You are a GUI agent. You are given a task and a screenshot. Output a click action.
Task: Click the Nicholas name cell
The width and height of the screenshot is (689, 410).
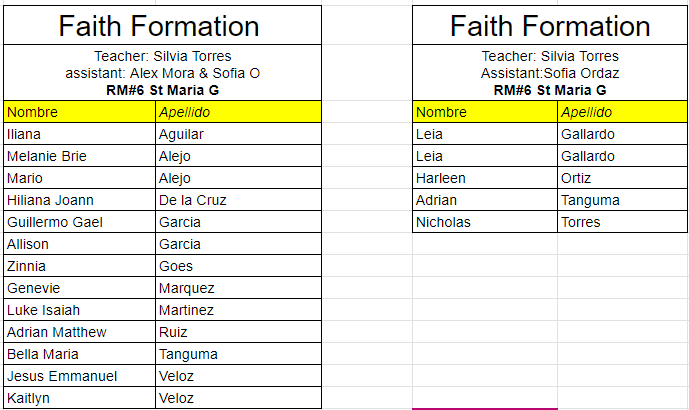pyautogui.click(x=485, y=222)
